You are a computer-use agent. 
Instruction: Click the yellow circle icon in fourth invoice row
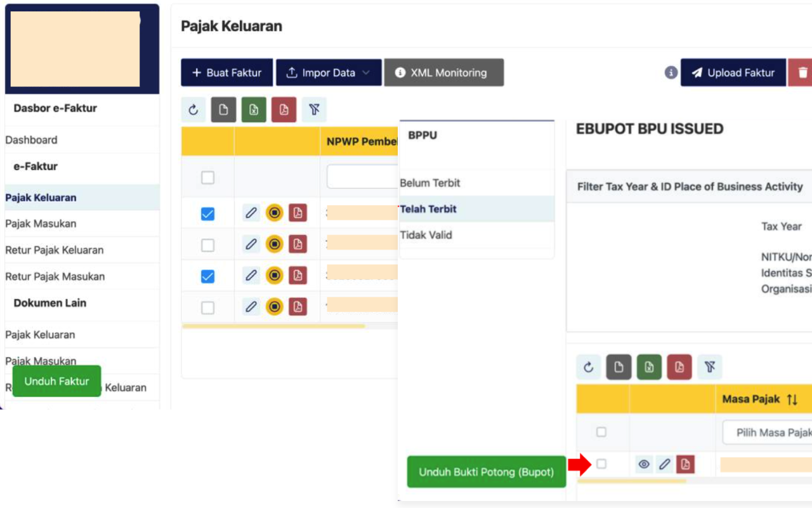click(274, 307)
